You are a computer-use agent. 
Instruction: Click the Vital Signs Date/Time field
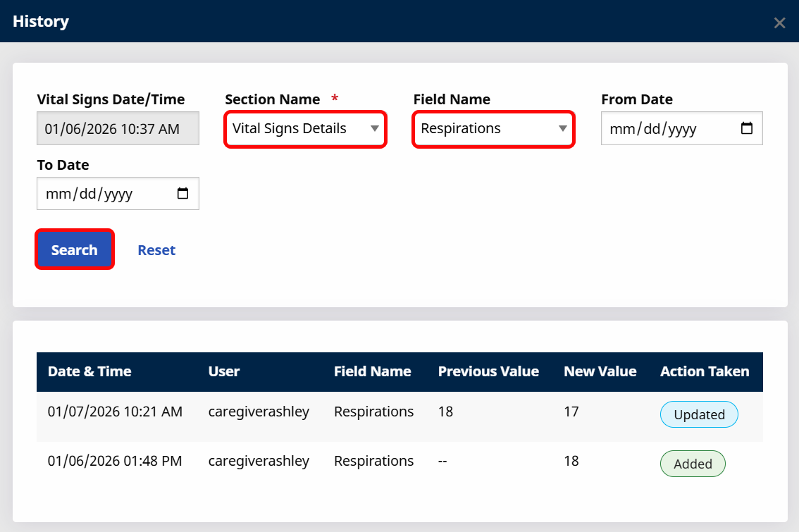[x=118, y=128]
